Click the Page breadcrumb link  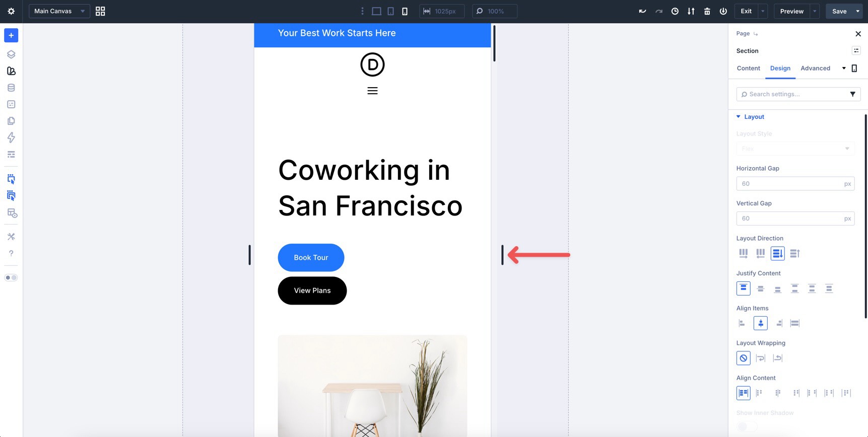(x=743, y=34)
